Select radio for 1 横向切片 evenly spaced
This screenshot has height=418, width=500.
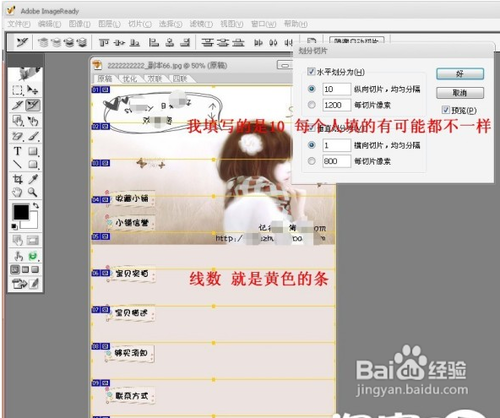coord(312,145)
